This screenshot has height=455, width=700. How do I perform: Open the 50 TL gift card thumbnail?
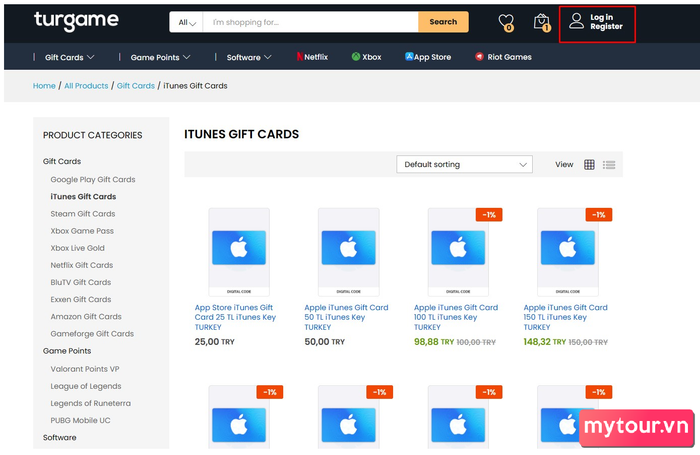point(349,252)
